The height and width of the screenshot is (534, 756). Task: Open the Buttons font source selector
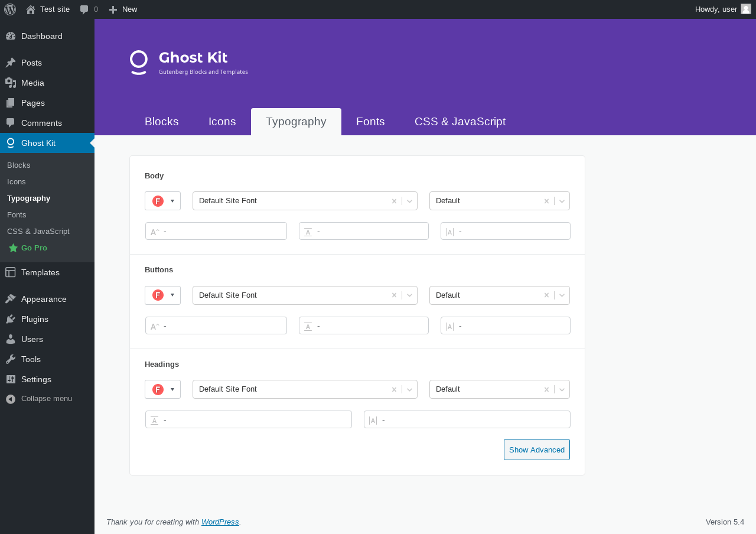pos(162,295)
